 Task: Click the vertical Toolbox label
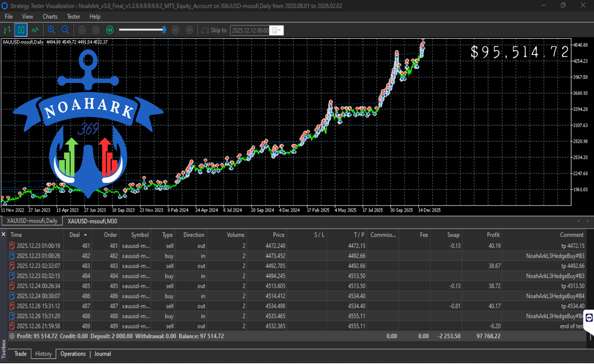click(4, 349)
